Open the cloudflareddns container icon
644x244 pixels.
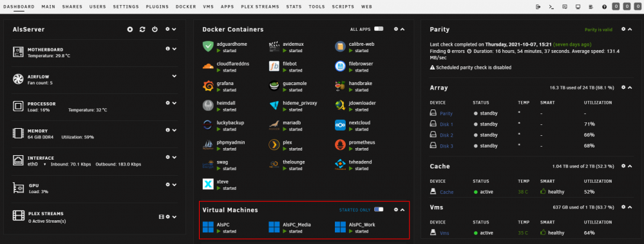208,66
